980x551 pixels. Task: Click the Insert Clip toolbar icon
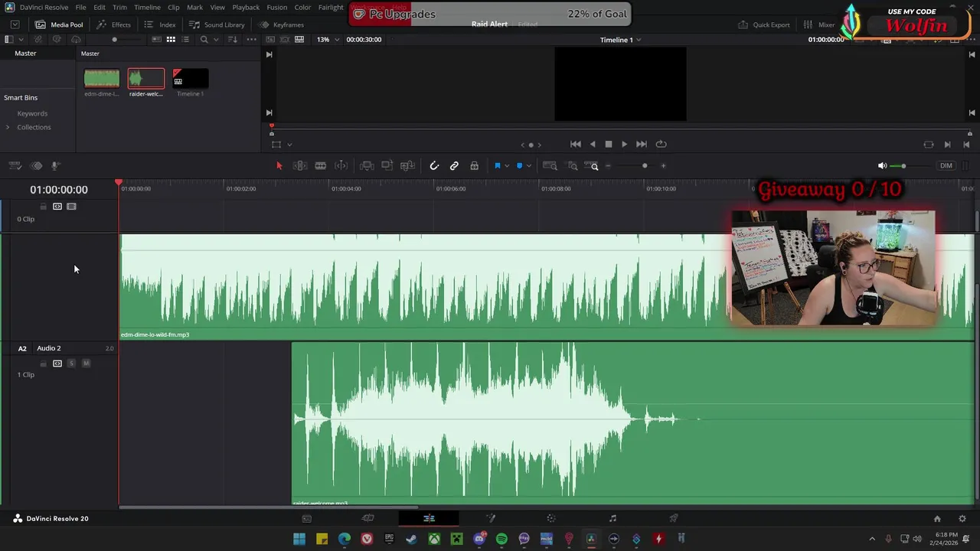pyautogui.click(x=367, y=165)
